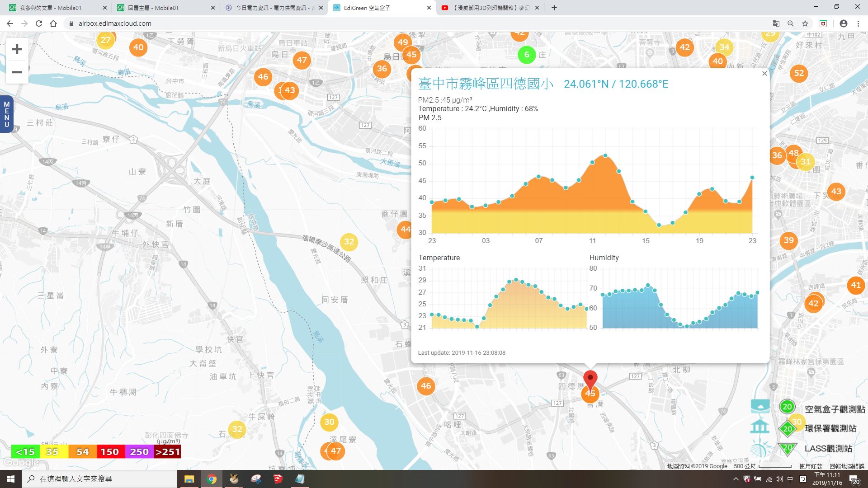Select the orange 49 station marker
Viewport: 868px width, 488px height.
pos(403,42)
